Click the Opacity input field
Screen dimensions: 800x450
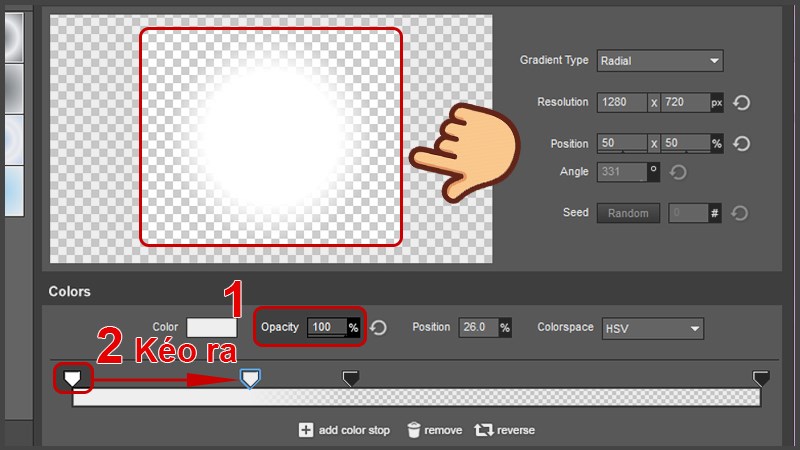pyautogui.click(x=326, y=328)
